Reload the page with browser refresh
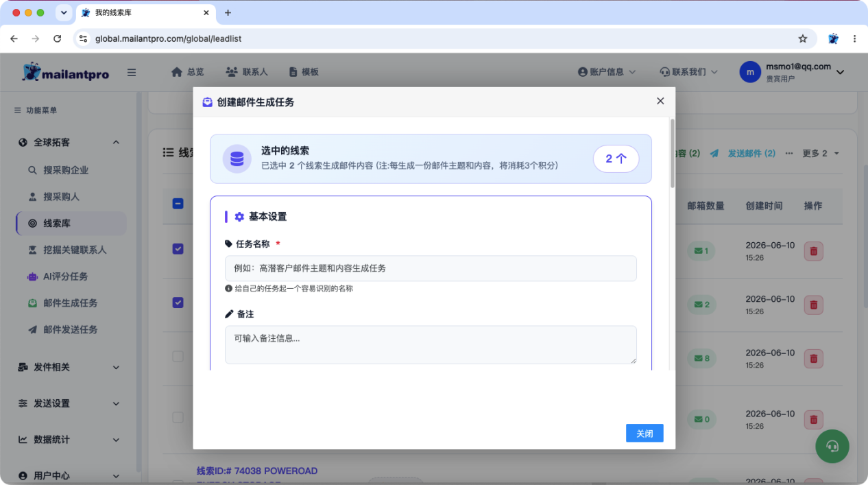Viewport: 868px width, 485px height. pos(57,39)
